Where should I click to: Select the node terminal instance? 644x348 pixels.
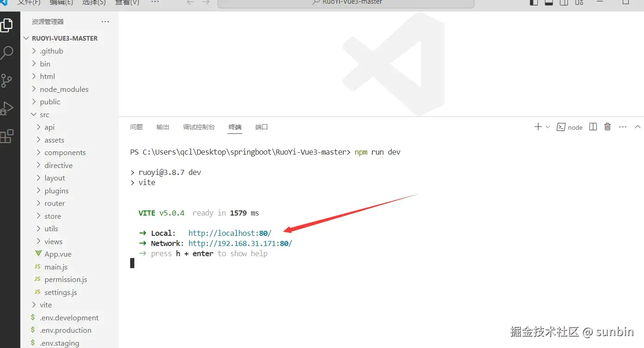pyautogui.click(x=570, y=127)
